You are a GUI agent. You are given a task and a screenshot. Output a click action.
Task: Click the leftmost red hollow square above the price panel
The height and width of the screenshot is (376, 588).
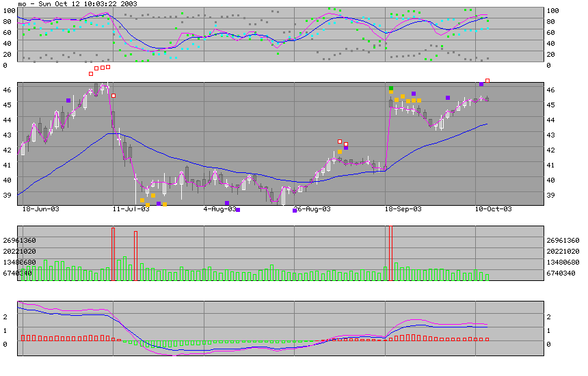coord(91,73)
